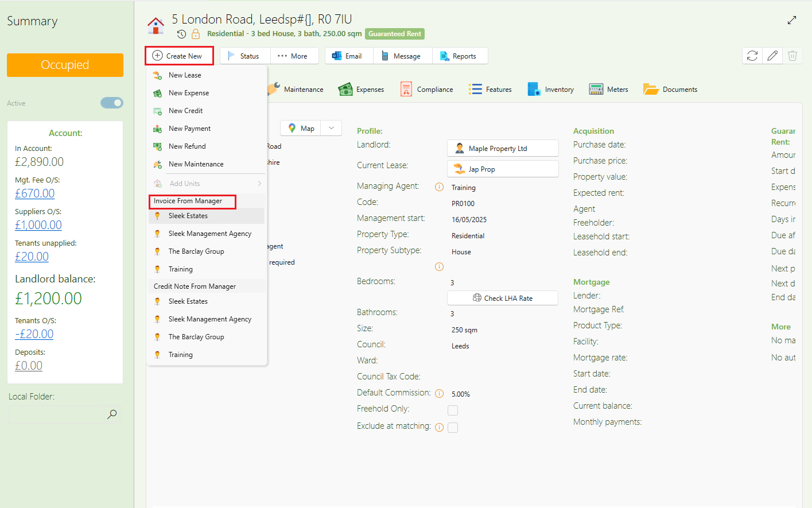
Task: Click the refresh icon button
Action: click(752, 56)
